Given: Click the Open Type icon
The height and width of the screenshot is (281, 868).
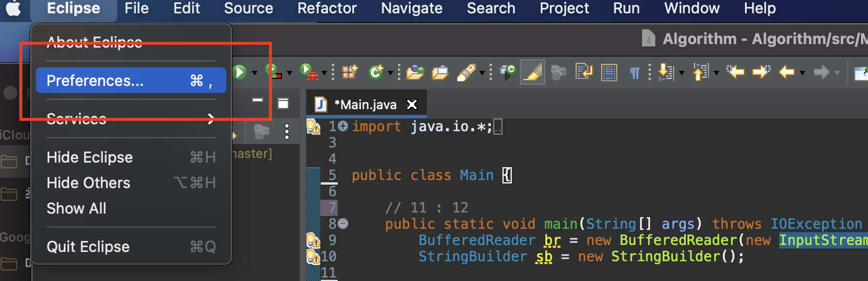Looking at the screenshot, I should (x=415, y=72).
